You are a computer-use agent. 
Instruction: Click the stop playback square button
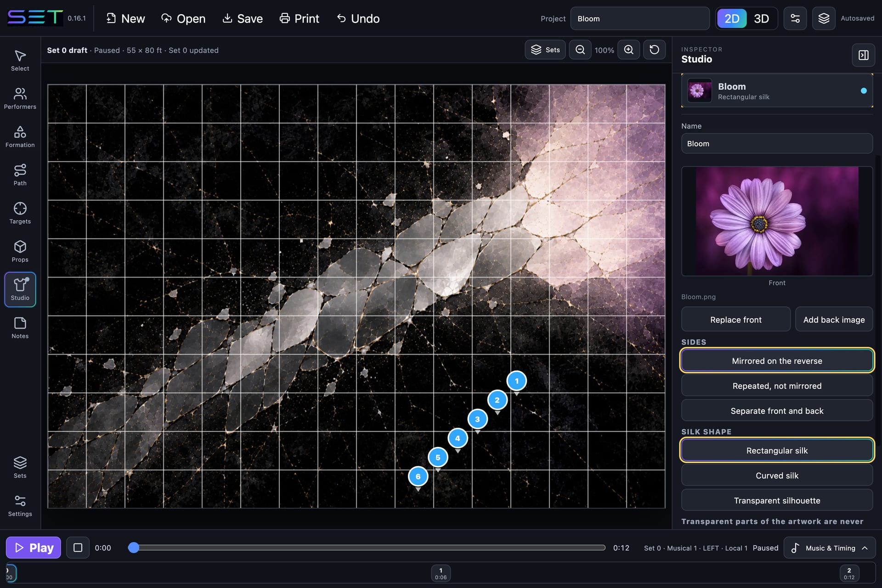click(78, 548)
